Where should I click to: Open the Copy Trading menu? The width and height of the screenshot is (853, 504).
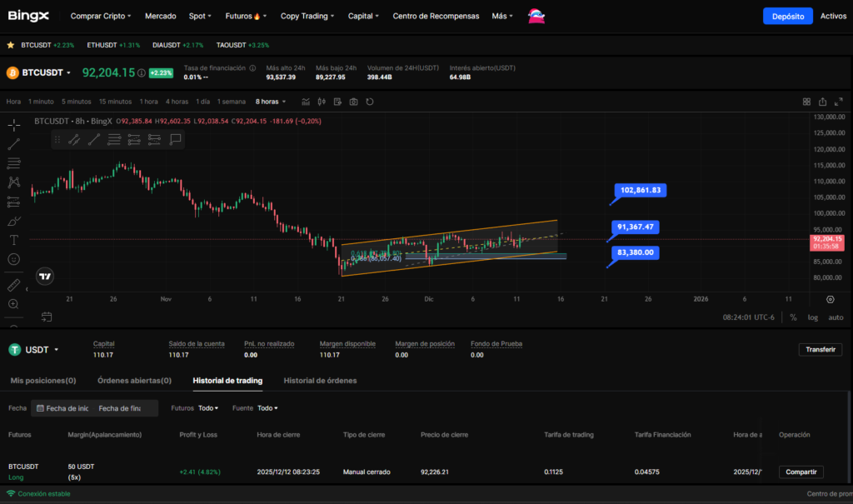[307, 16]
